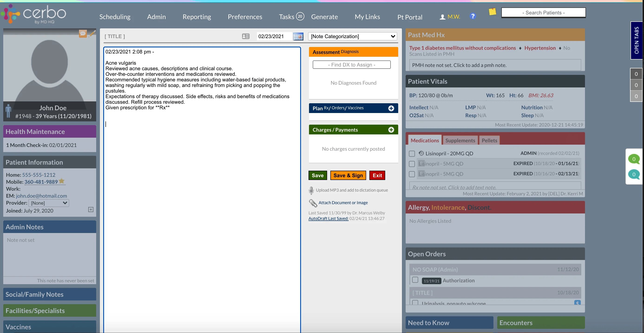Screen dimensions: 644x333
Task: Click the ID card icon beside title
Action: coord(246,37)
